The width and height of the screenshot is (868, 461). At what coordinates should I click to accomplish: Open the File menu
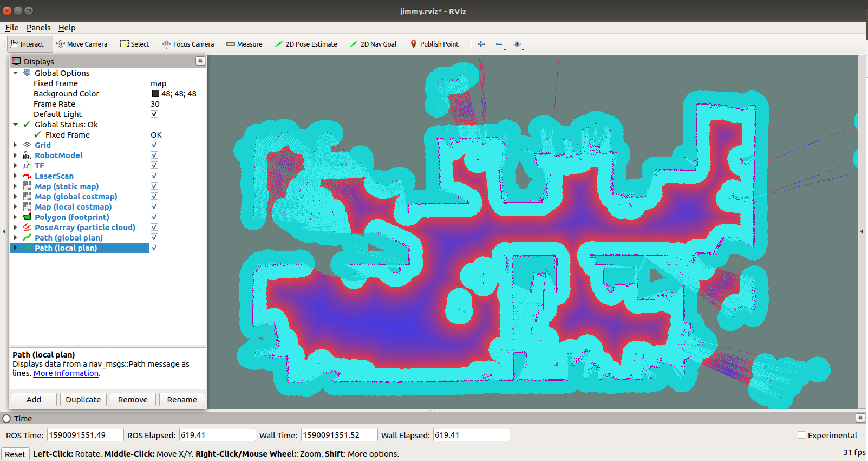[x=12, y=28]
